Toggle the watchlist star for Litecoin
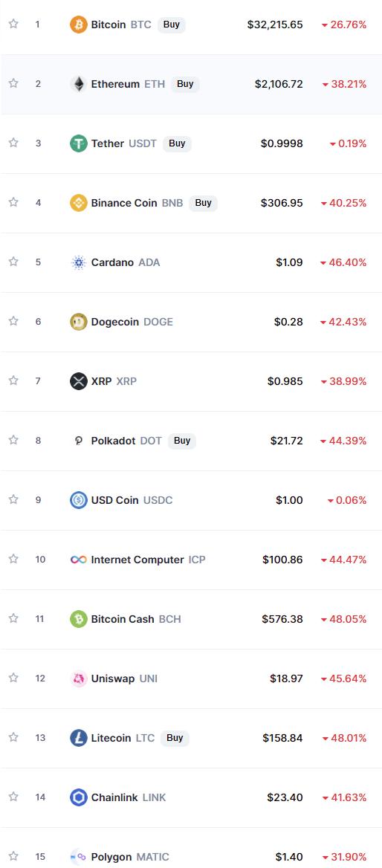The width and height of the screenshot is (382, 868). tap(13, 736)
